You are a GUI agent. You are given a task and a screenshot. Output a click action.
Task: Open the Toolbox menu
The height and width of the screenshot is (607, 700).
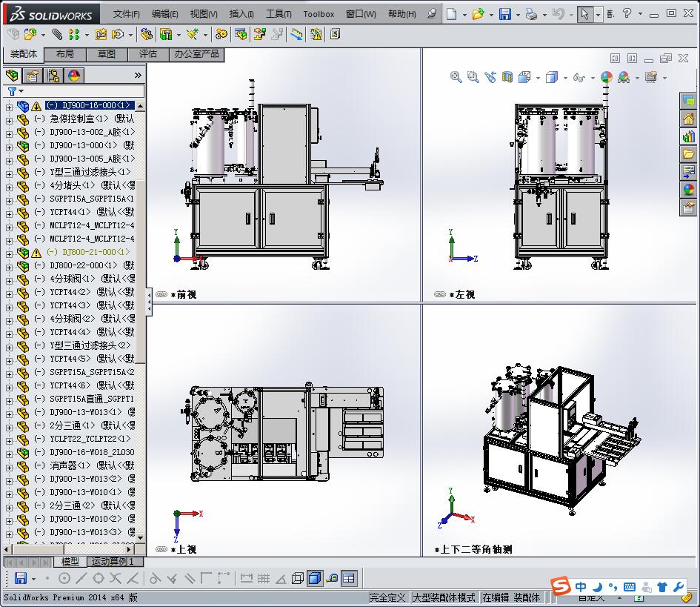coord(319,14)
